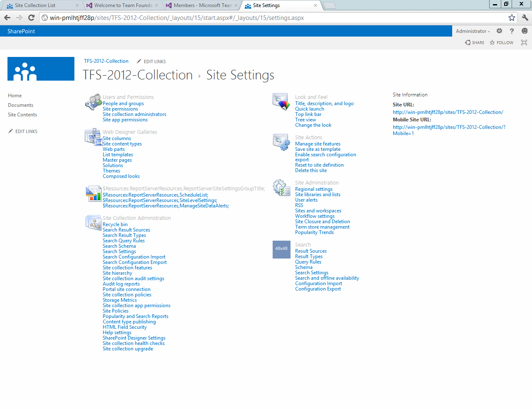Image resolution: width=532 pixels, height=409 pixels.
Task: Click the ReportServerResources chart icon
Action: click(x=93, y=193)
